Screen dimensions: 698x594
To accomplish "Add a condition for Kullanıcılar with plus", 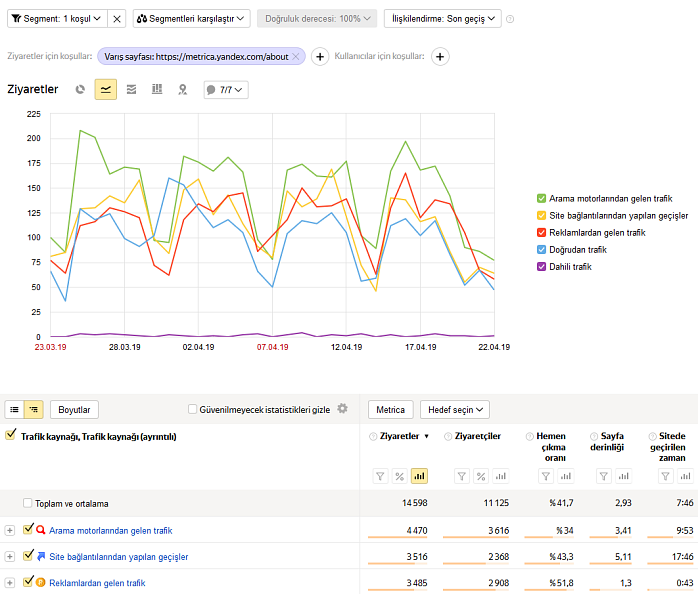I will click(440, 57).
